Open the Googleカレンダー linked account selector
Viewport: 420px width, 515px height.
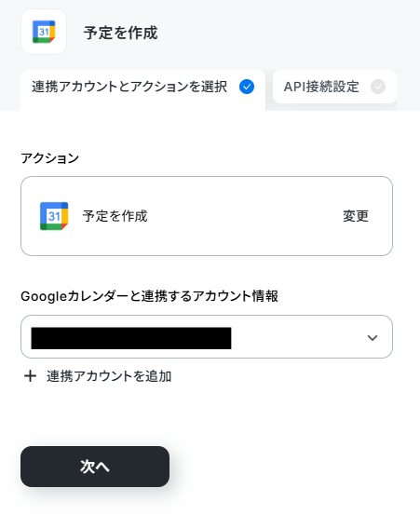[x=207, y=336]
